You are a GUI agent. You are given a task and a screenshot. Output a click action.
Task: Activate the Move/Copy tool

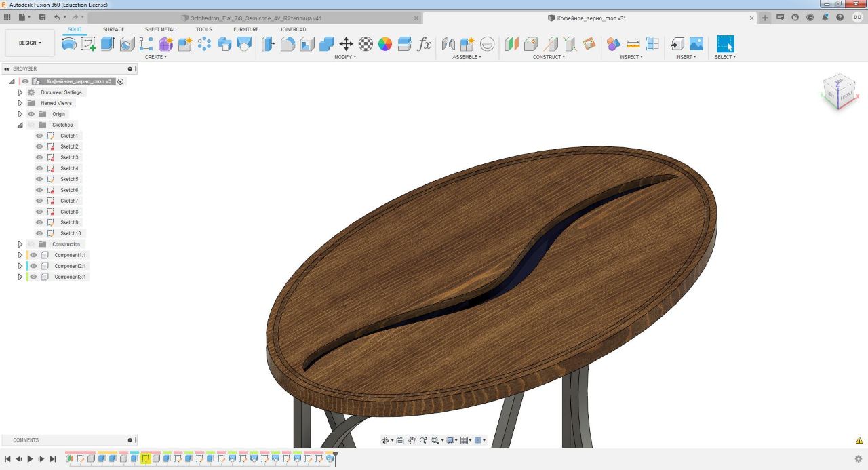(346, 44)
